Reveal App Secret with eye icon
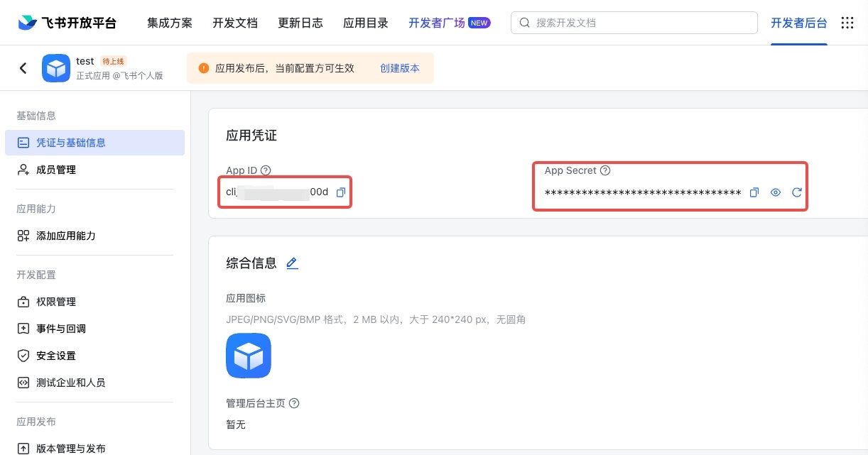The width and height of the screenshot is (868, 455). click(x=776, y=192)
